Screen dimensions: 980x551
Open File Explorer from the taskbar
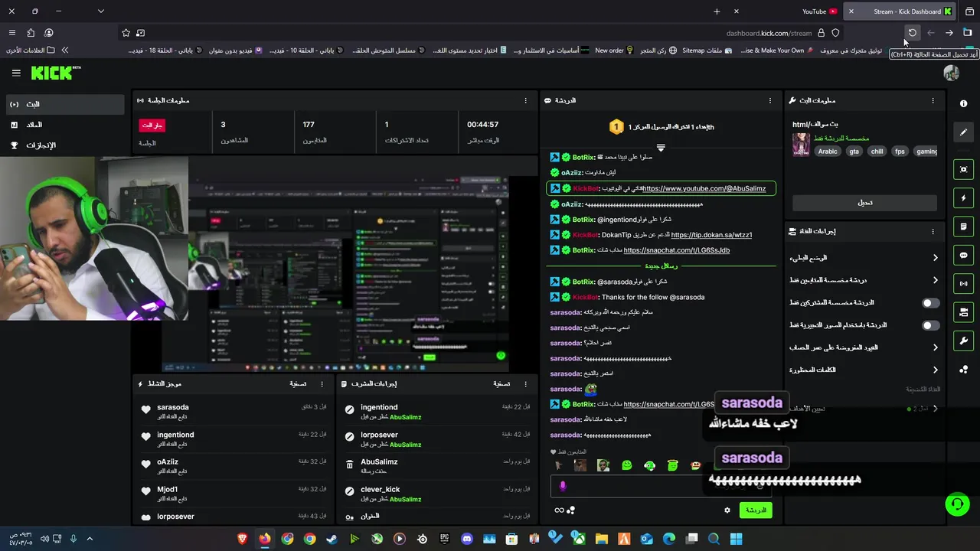[x=602, y=539]
